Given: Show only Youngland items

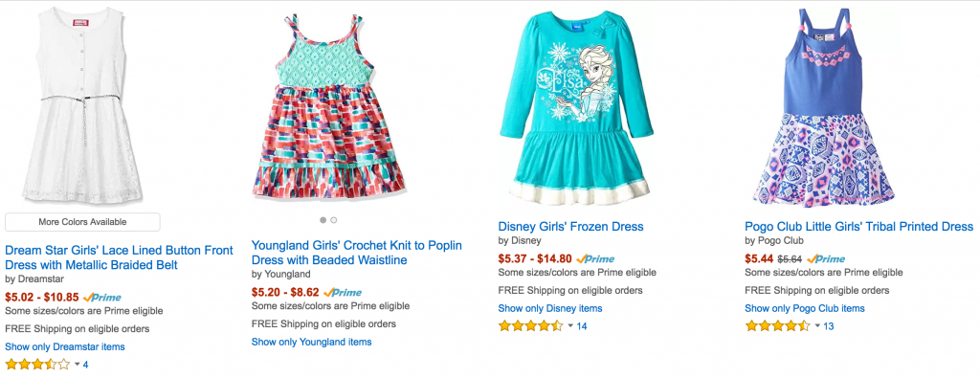Looking at the screenshot, I should [311, 342].
